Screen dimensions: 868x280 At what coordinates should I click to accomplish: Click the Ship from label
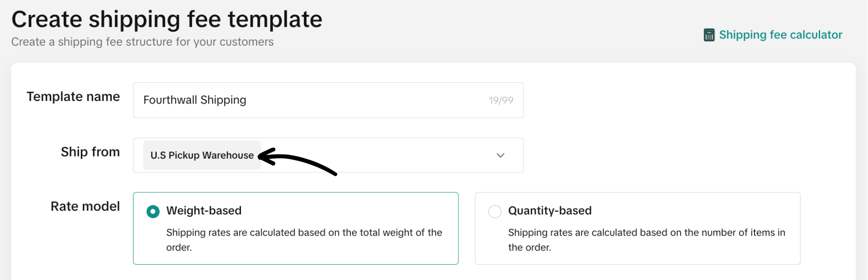point(90,152)
